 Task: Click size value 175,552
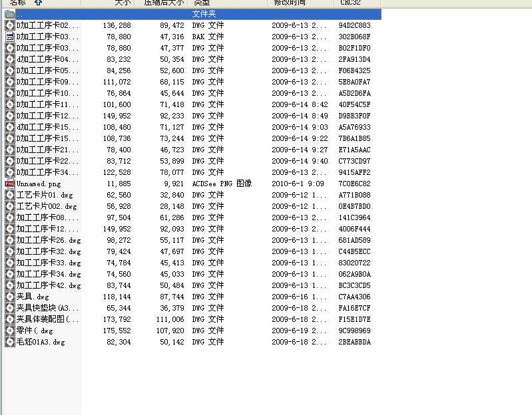coord(117,331)
